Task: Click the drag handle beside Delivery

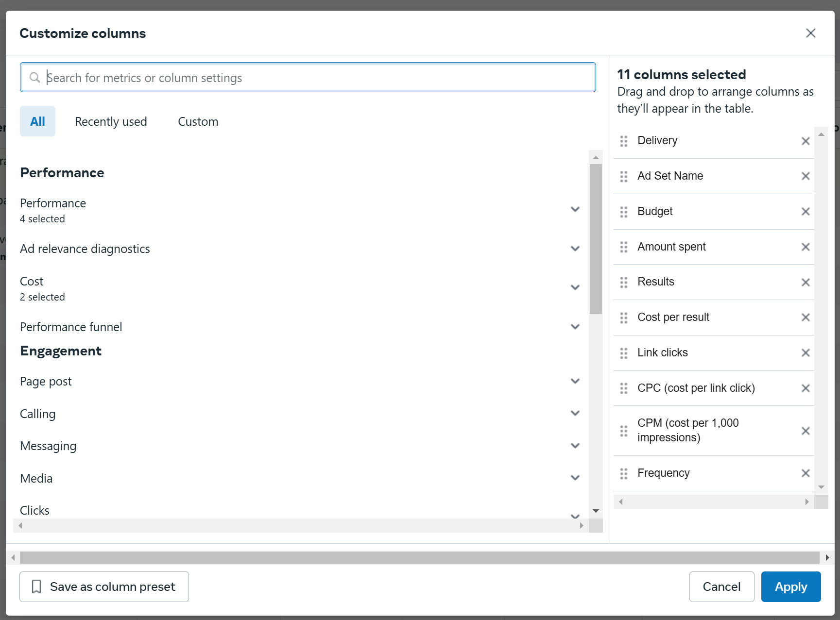Action: [624, 141]
